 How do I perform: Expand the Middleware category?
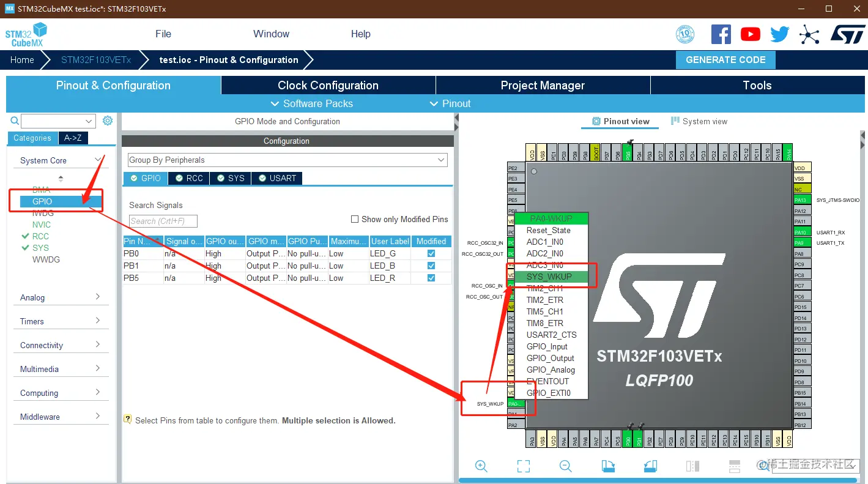[61, 417]
